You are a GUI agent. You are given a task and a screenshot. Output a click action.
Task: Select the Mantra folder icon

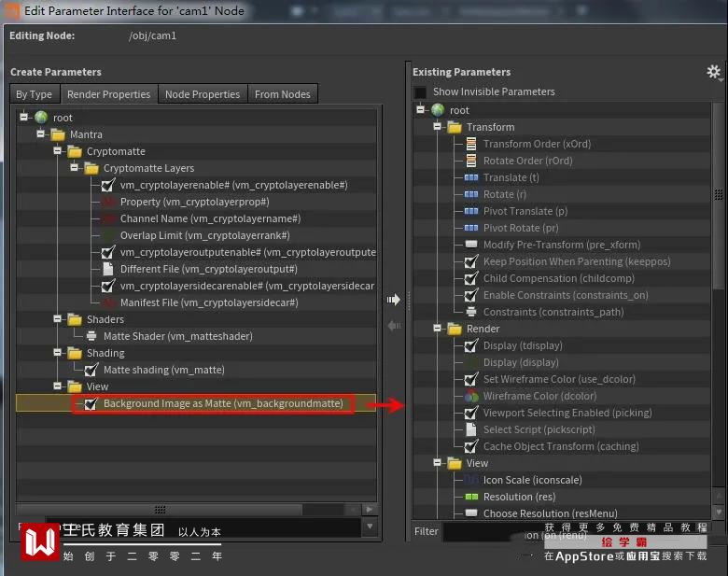click(x=58, y=134)
